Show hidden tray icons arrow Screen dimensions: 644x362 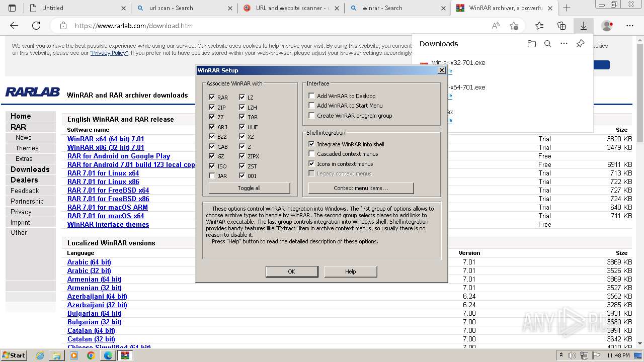coord(561,355)
